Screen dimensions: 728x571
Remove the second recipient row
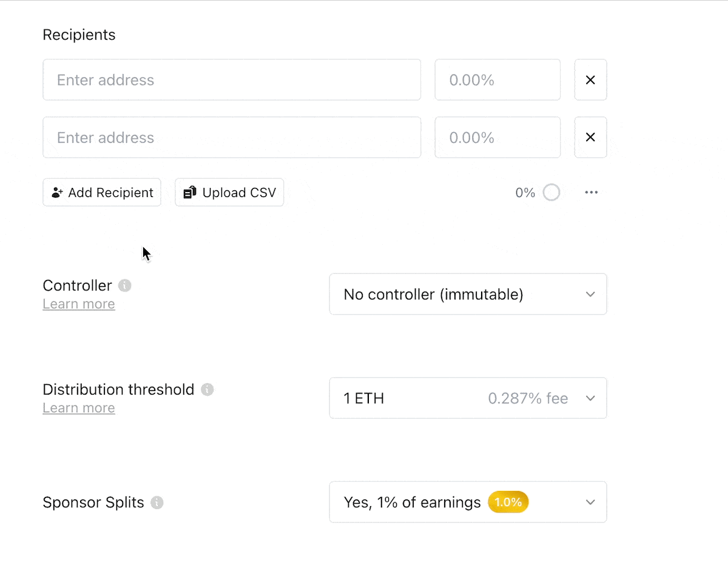[590, 138]
